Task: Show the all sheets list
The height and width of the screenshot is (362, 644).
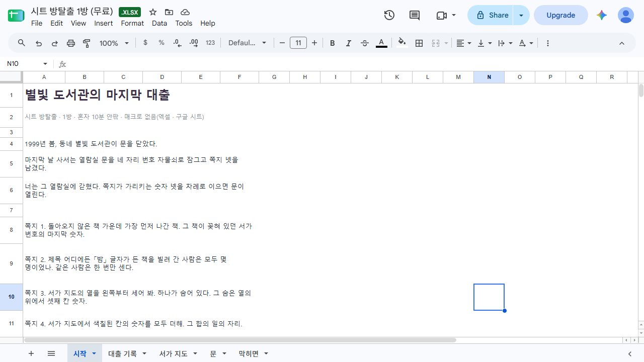Action: tap(51, 353)
